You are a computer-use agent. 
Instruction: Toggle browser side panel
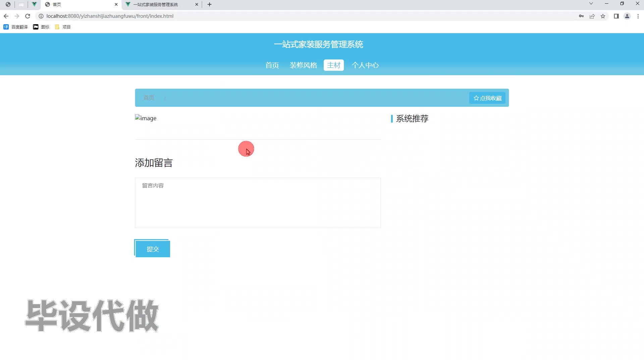[616, 16]
